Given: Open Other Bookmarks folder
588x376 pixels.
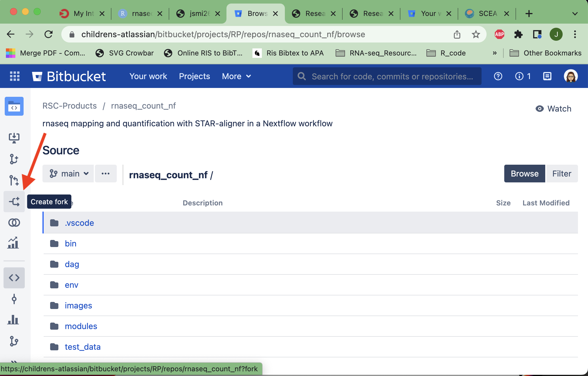Looking at the screenshot, I should click(546, 53).
